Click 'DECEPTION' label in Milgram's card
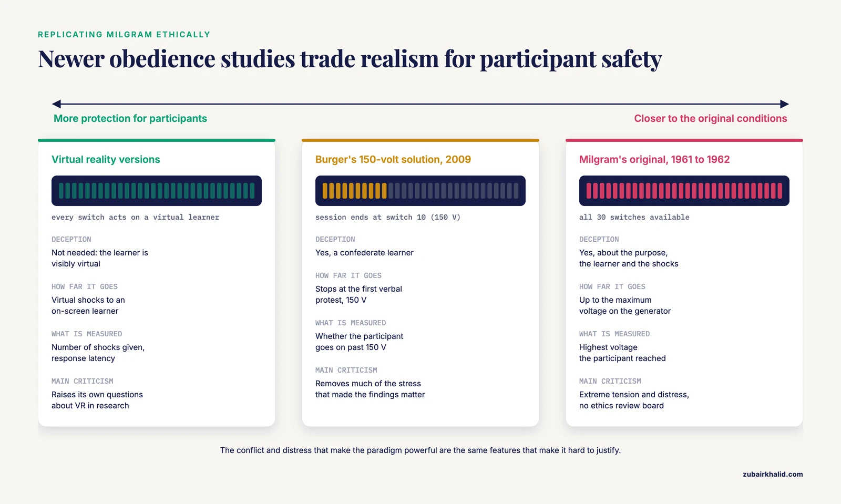The height and width of the screenshot is (504, 841). [x=599, y=239]
